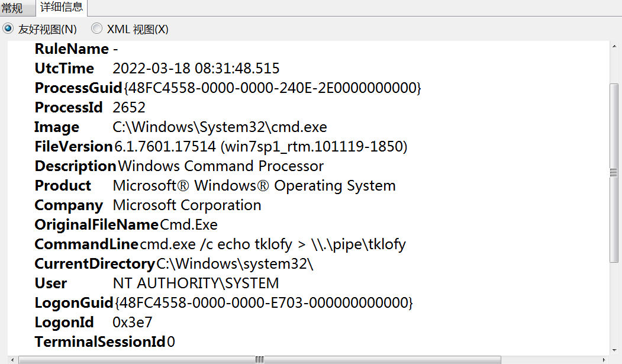Switch to the 常规 tab
Viewport: 622px width, 364px height.
17,9
